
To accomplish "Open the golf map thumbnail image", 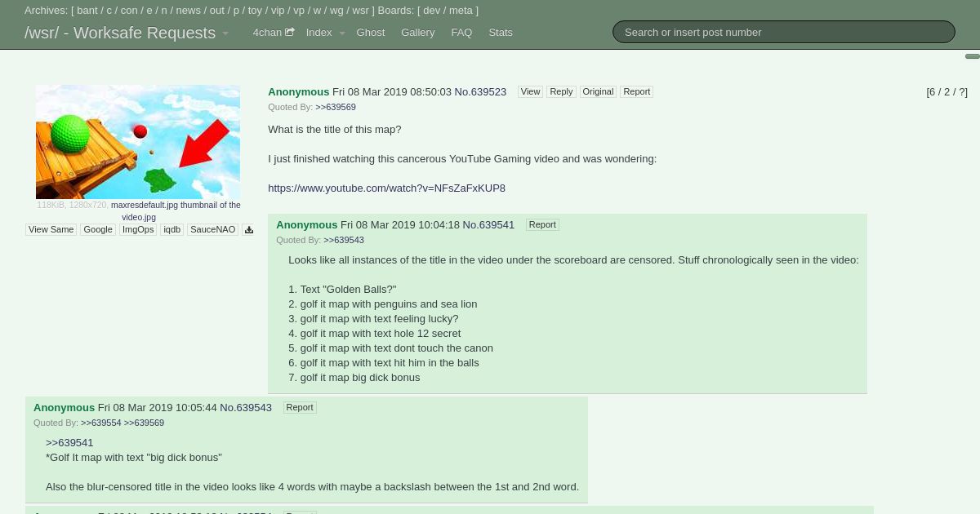I will coord(138,142).
